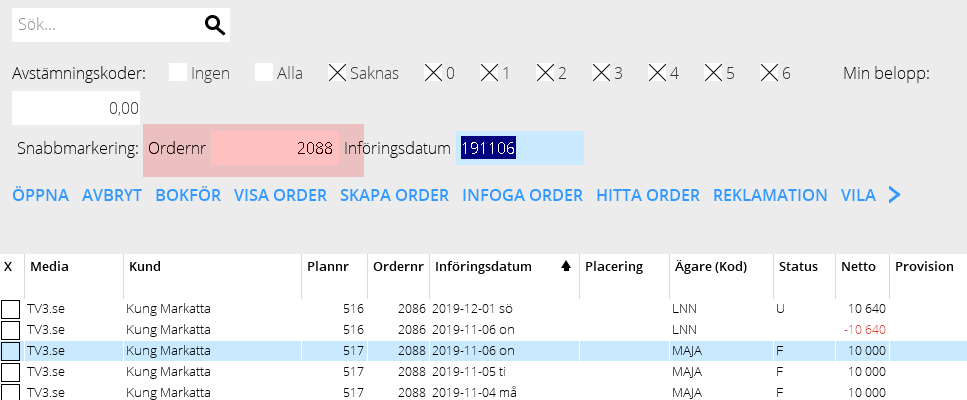The image size is (967, 400).
Task: Uncheck reconciliation code 3 checkbox
Action: tap(601, 73)
